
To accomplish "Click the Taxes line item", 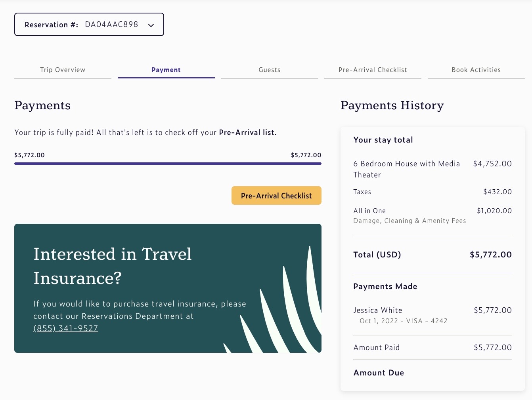I will tap(362, 192).
